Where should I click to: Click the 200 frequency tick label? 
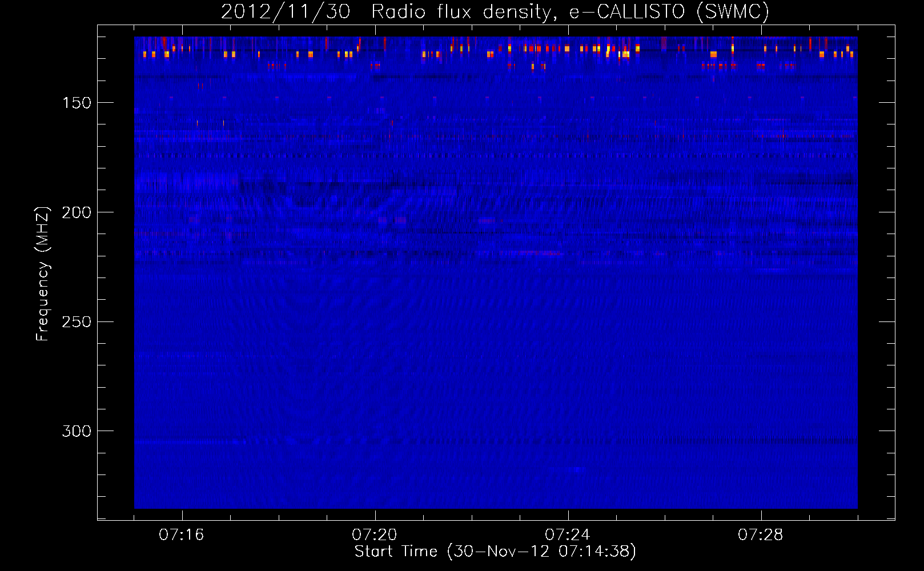click(77, 212)
